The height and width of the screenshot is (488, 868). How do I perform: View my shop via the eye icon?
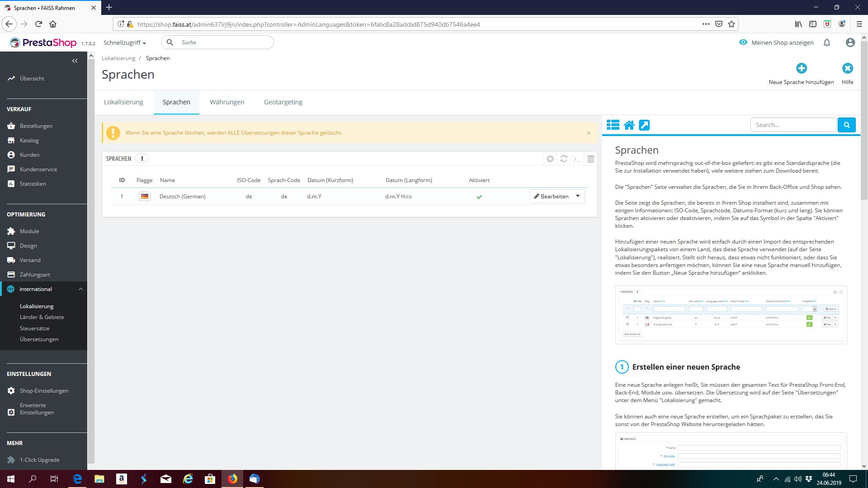click(743, 42)
